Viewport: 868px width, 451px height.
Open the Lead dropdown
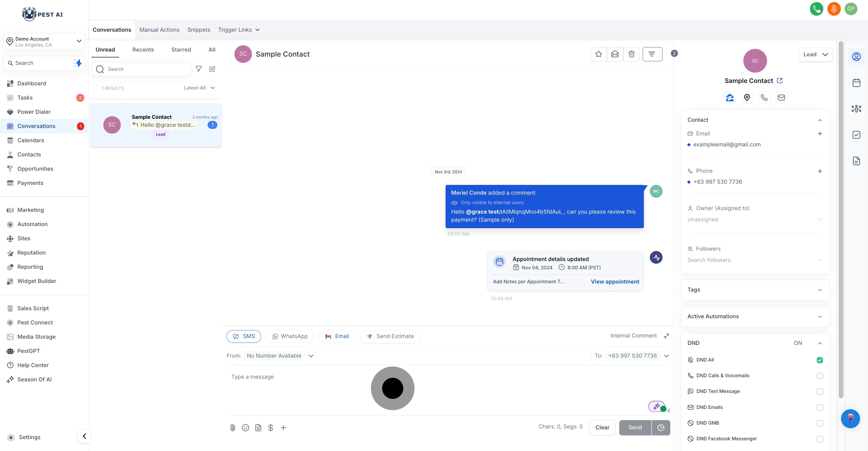pyautogui.click(x=815, y=54)
